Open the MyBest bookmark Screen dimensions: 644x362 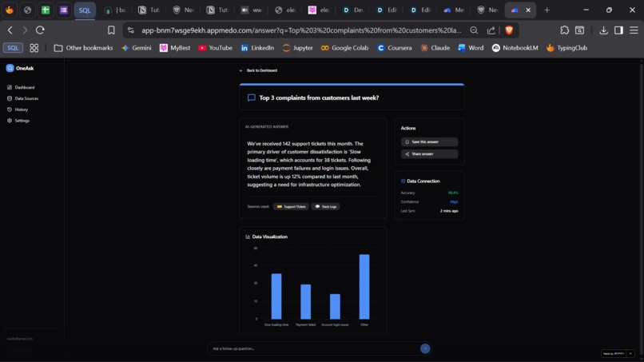tap(175, 48)
